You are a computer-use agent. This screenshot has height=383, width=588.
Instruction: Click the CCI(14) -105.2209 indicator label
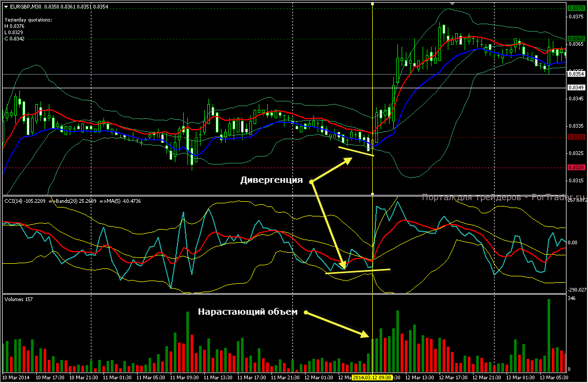(x=25, y=201)
